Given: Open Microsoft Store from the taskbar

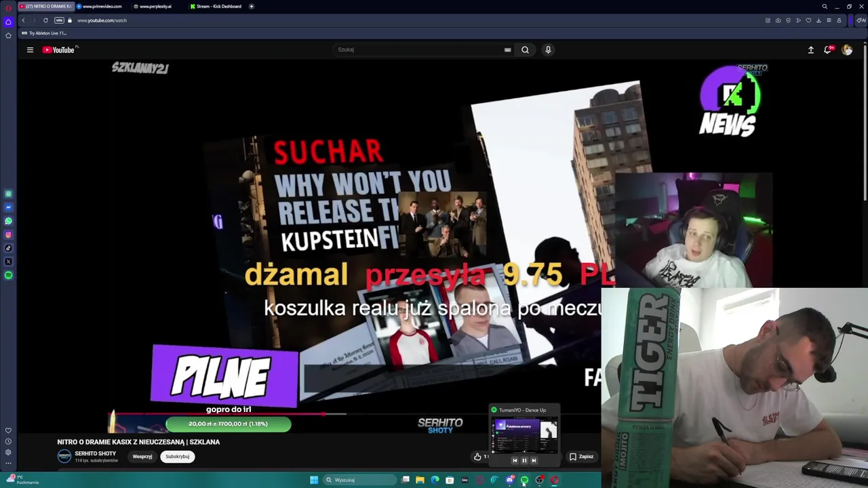Looking at the screenshot, I should pos(450,480).
